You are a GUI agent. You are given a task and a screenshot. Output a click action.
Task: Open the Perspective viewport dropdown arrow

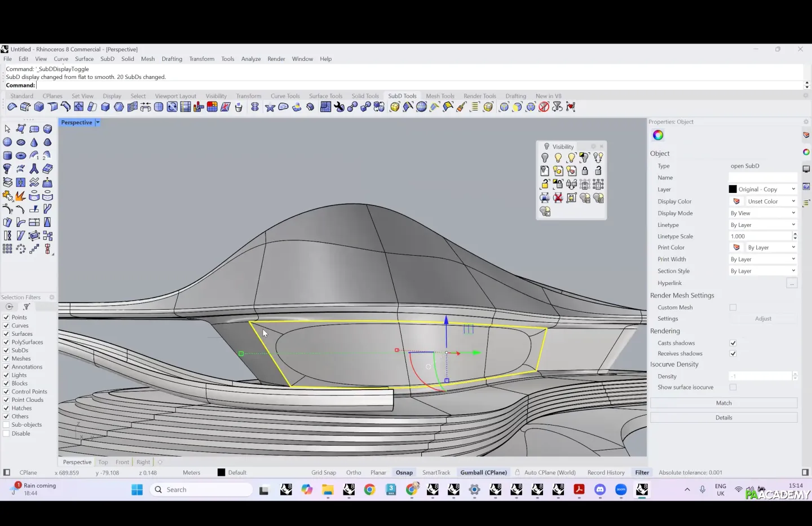coord(98,122)
